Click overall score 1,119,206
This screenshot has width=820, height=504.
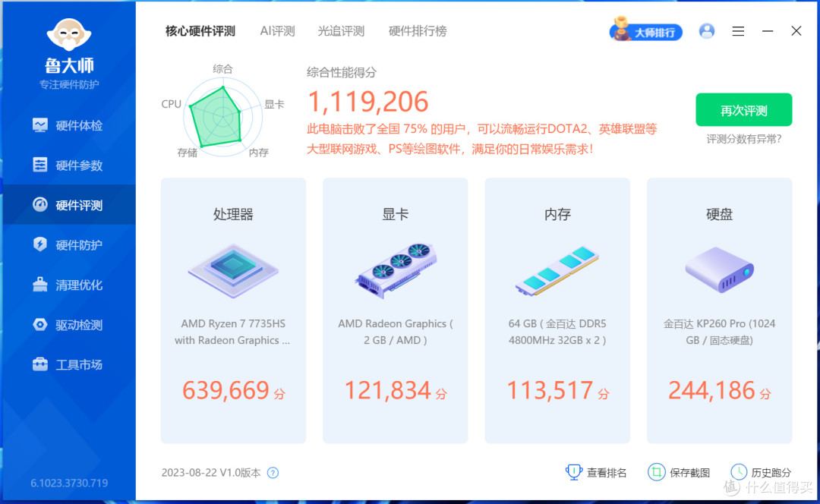[368, 102]
